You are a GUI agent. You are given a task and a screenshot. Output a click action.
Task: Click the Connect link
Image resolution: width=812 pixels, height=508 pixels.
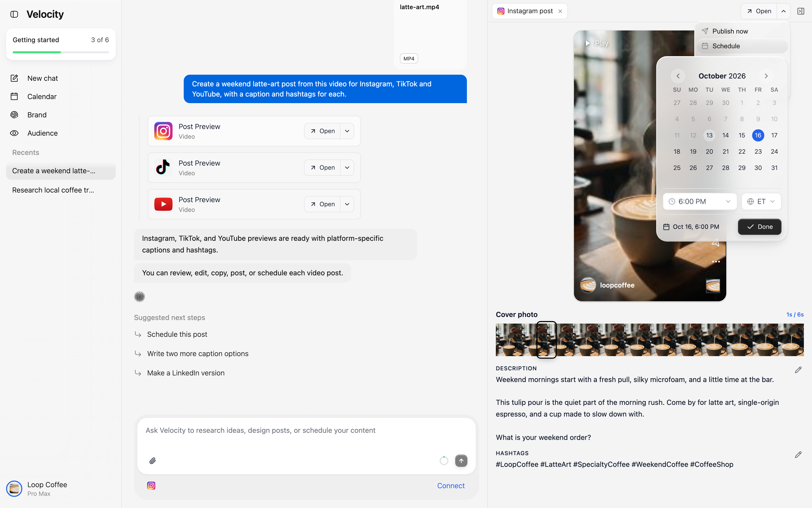pos(451,485)
